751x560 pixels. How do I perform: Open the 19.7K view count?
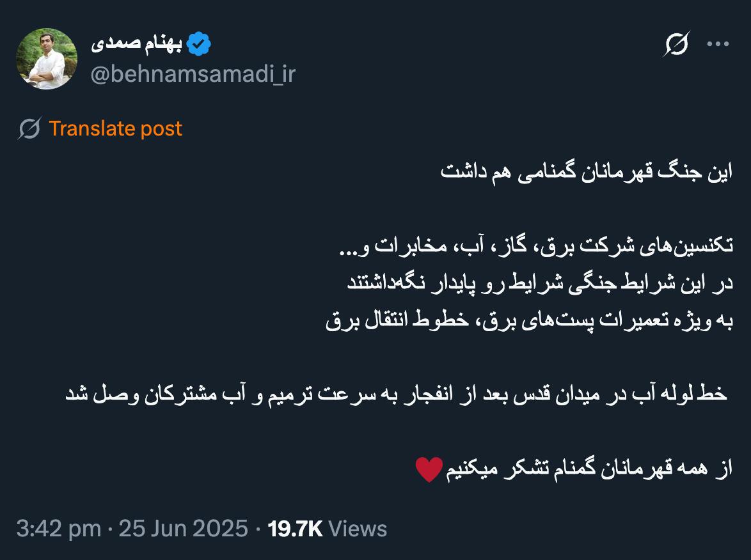(x=294, y=529)
